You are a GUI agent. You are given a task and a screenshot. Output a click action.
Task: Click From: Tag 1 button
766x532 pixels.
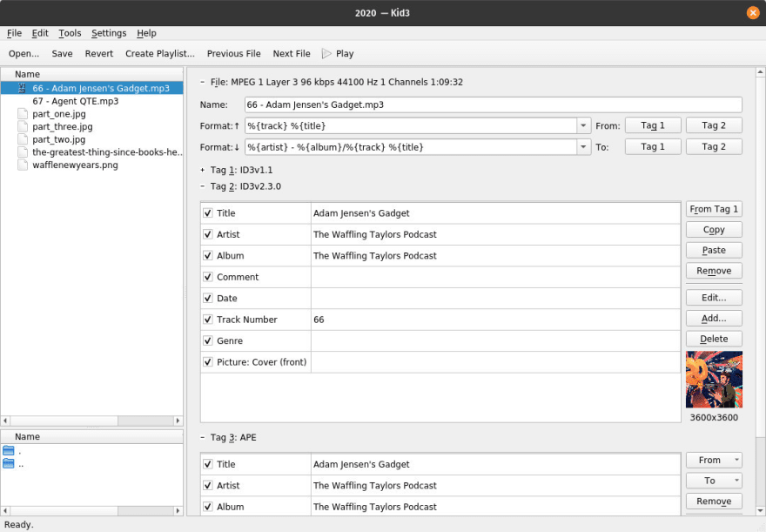pyautogui.click(x=653, y=125)
